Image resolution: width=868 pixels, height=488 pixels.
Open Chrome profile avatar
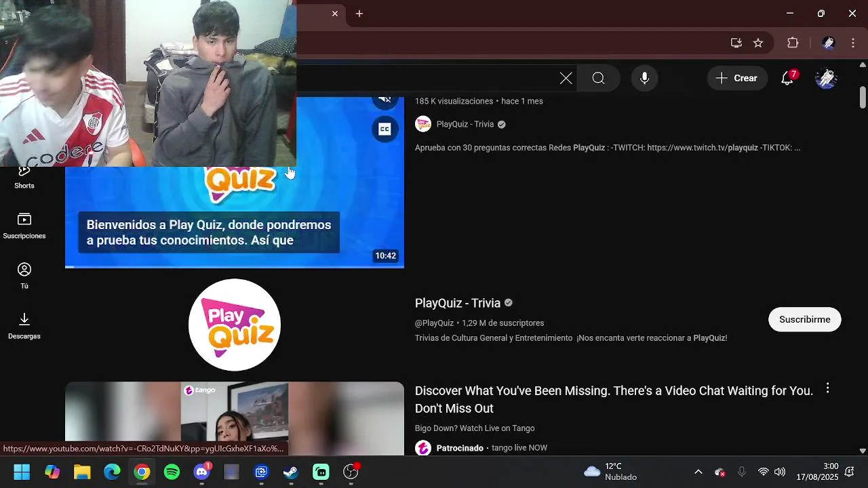[x=828, y=43]
